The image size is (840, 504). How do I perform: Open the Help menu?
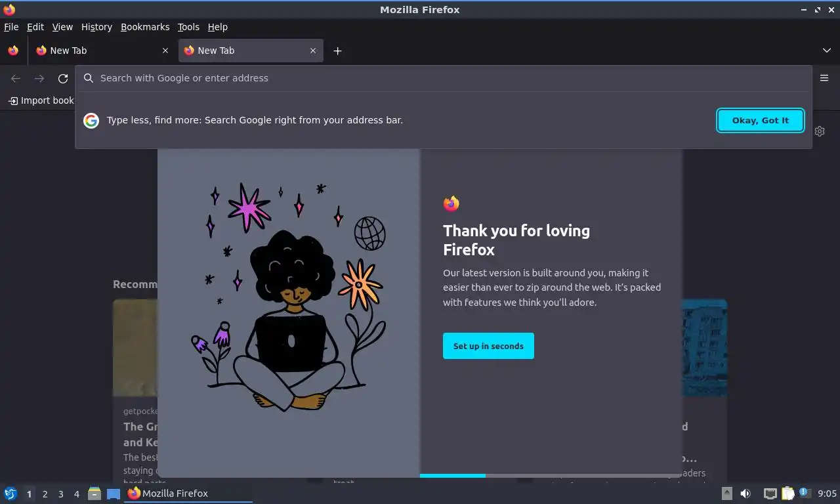tap(218, 27)
